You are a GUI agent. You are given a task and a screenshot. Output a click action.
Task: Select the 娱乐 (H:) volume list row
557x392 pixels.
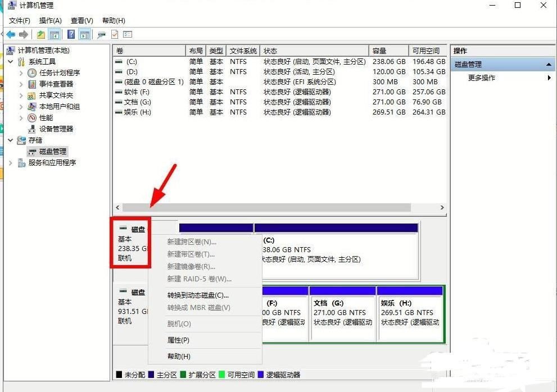coord(280,112)
